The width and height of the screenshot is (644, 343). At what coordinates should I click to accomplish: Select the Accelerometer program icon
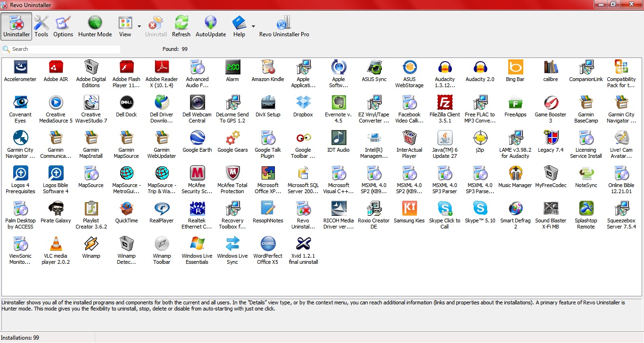pyautogui.click(x=20, y=67)
